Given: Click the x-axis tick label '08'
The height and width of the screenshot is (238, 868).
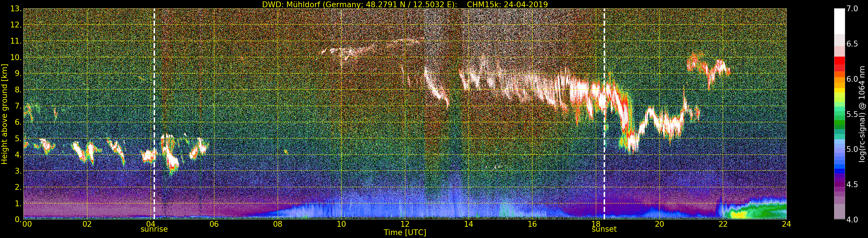Looking at the screenshot, I should point(278,224).
